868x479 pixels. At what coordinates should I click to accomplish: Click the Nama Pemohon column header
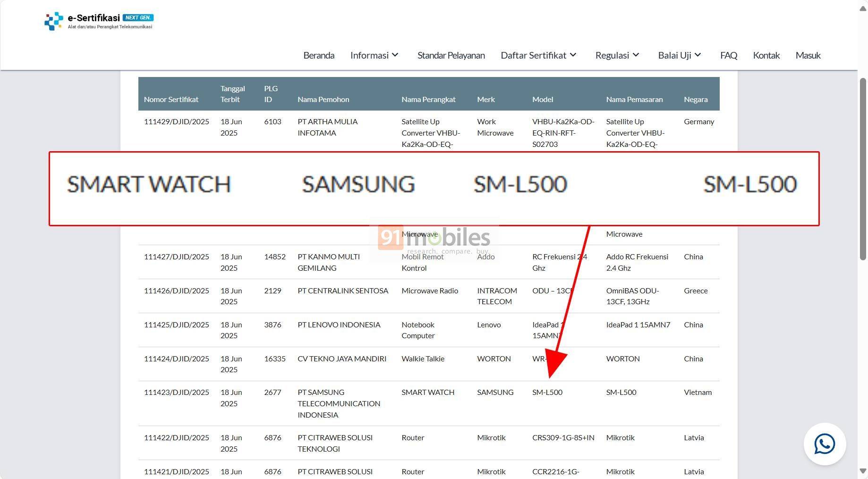(x=323, y=99)
